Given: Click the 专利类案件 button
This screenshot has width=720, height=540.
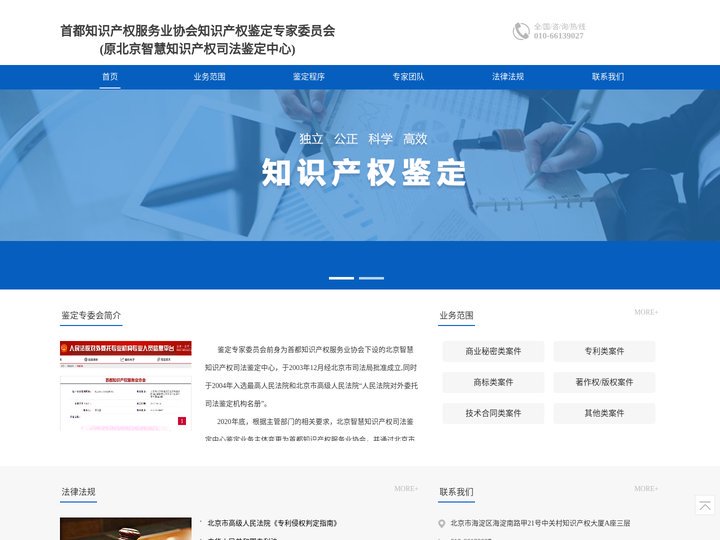Looking at the screenshot, I should pos(604,351).
